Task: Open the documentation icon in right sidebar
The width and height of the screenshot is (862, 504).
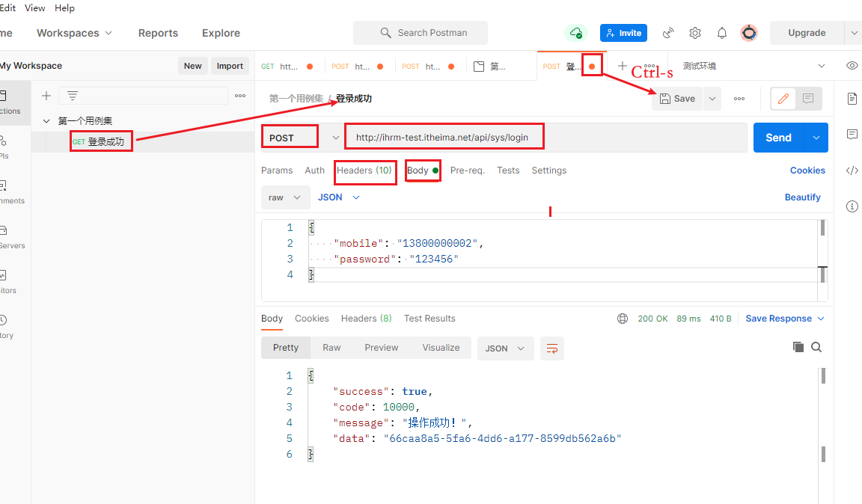Action: pyautogui.click(x=852, y=99)
